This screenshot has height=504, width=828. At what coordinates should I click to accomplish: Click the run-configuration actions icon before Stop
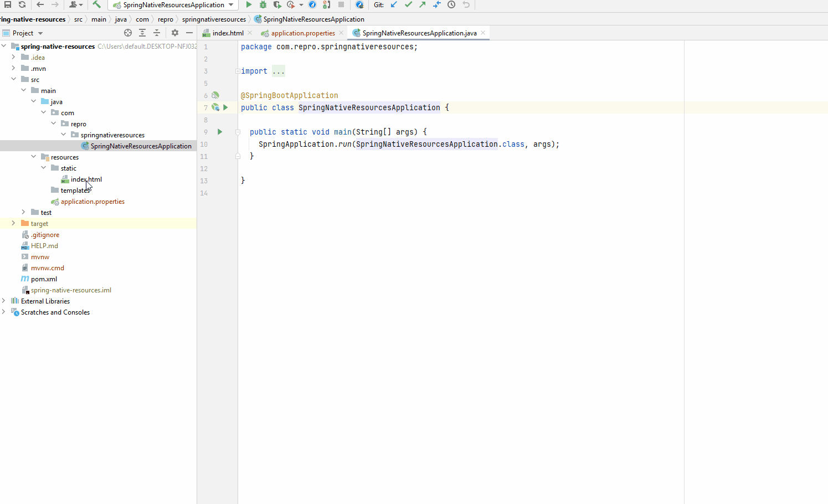(x=327, y=4)
